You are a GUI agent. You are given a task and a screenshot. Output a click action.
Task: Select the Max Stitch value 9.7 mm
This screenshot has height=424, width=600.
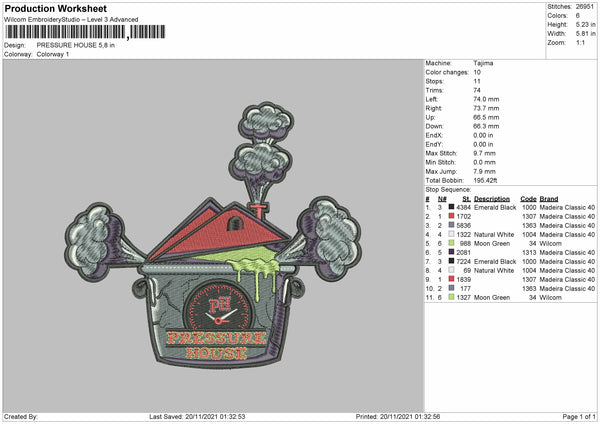(x=484, y=153)
